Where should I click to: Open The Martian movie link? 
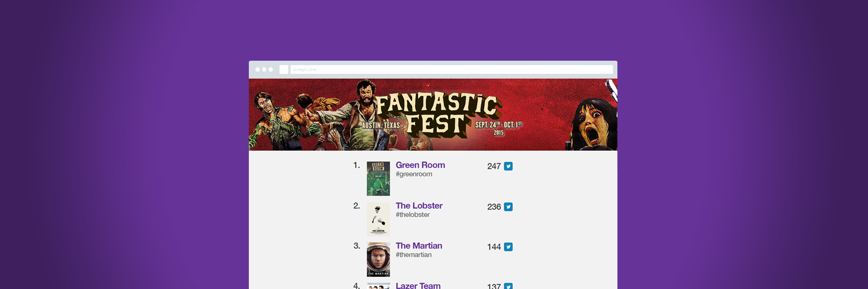click(419, 246)
